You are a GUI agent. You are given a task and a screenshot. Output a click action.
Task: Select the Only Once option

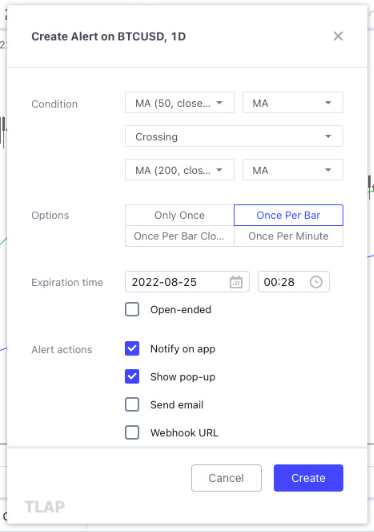(180, 215)
